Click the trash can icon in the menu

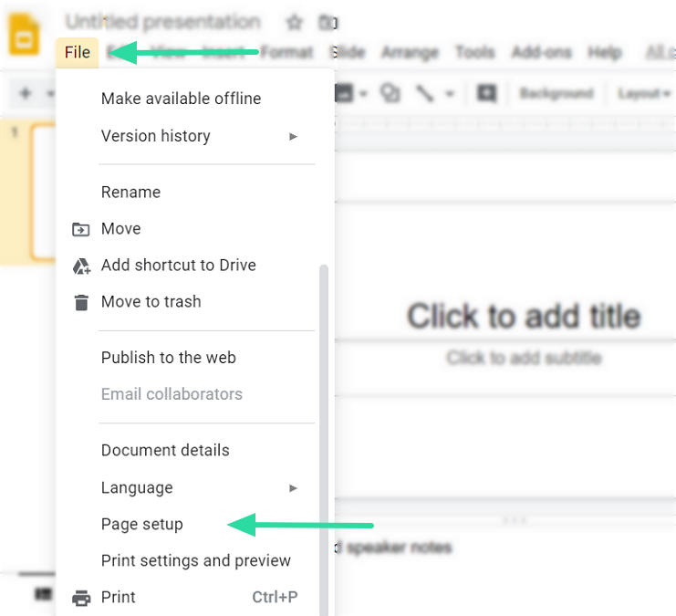pos(81,302)
